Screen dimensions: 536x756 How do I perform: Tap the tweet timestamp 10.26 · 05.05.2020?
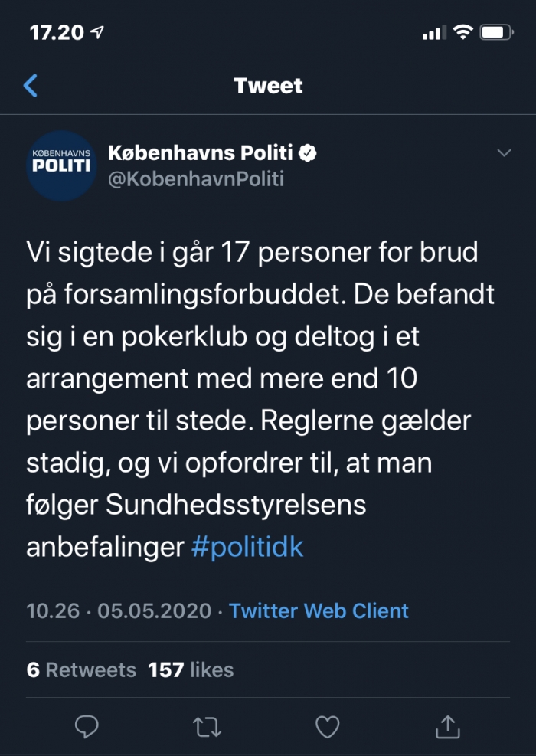coord(119,610)
